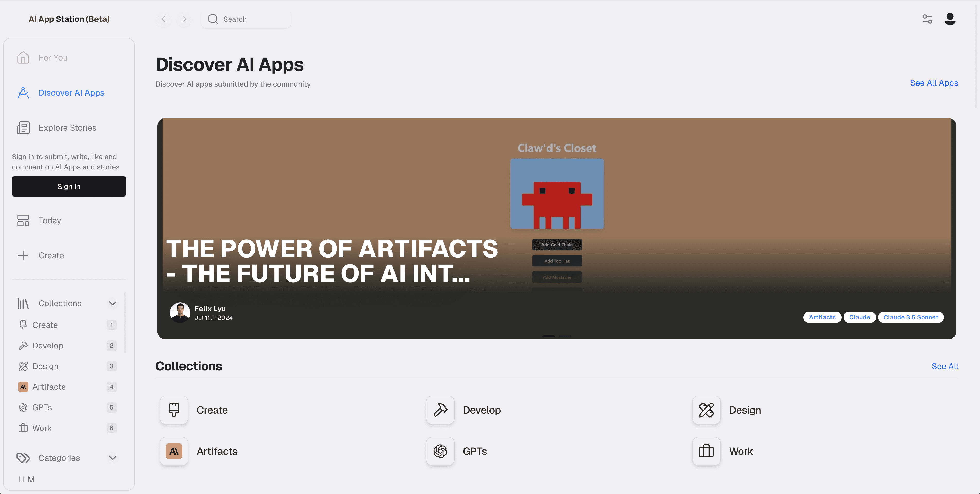Click the Discover AI Apps sidebar icon
This screenshot has width=980, height=494.
point(23,92)
